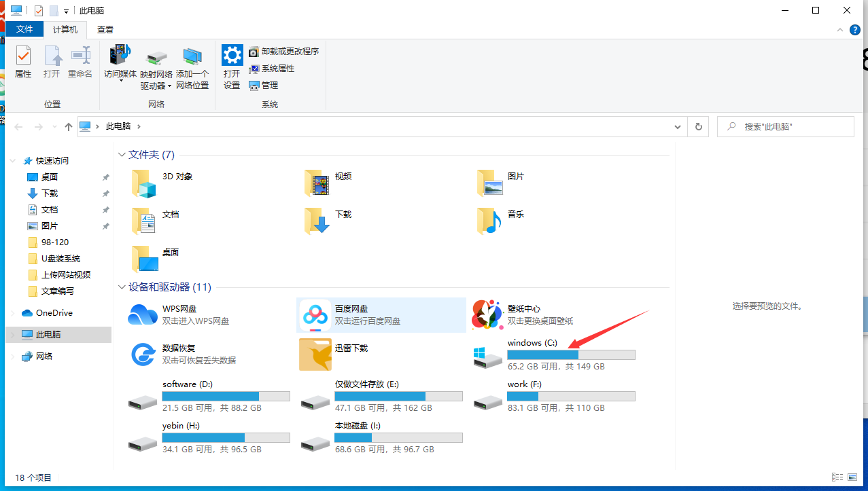The height and width of the screenshot is (491, 868).
Task: Open the 文件 menu tab
Action: click(x=24, y=30)
